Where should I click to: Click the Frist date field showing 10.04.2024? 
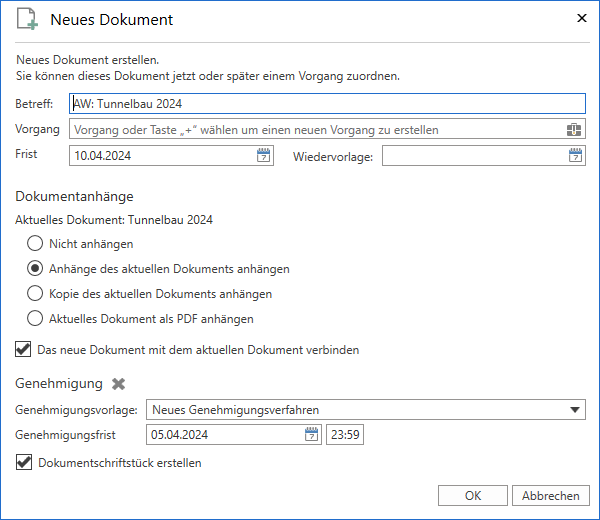pyautogui.click(x=162, y=155)
